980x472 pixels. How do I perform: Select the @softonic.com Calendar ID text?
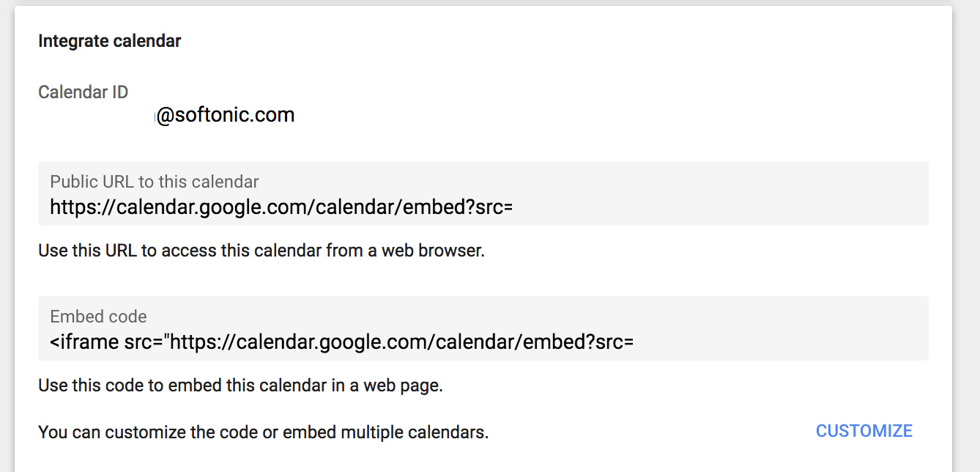coord(225,116)
